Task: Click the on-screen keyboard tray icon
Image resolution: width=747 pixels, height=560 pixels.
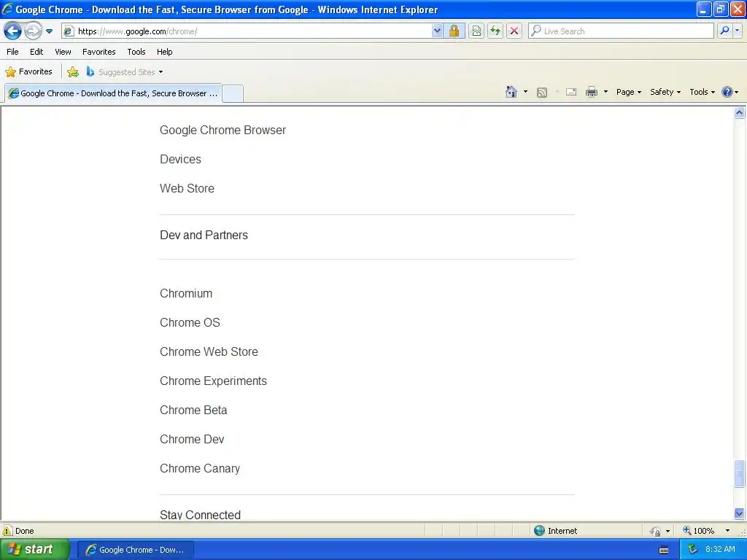Action: [x=664, y=550]
